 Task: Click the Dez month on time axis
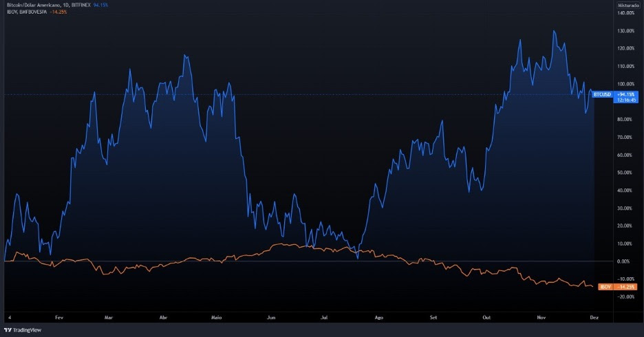594,317
